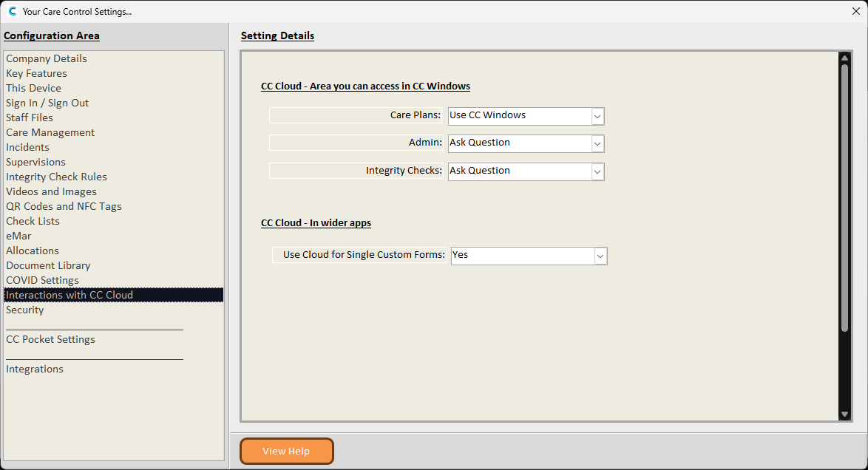Click 'Use Cloud for Single Custom Forms:' label

pyautogui.click(x=364, y=255)
